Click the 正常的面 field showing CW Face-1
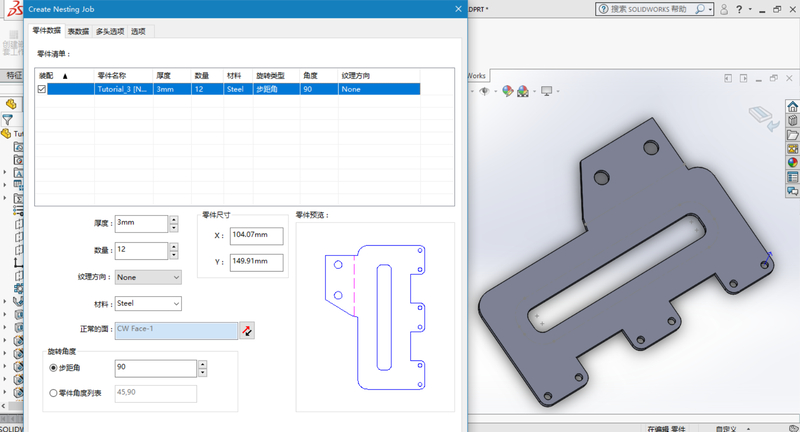Image resolution: width=800 pixels, height=432 pixels. coord(175,329)
